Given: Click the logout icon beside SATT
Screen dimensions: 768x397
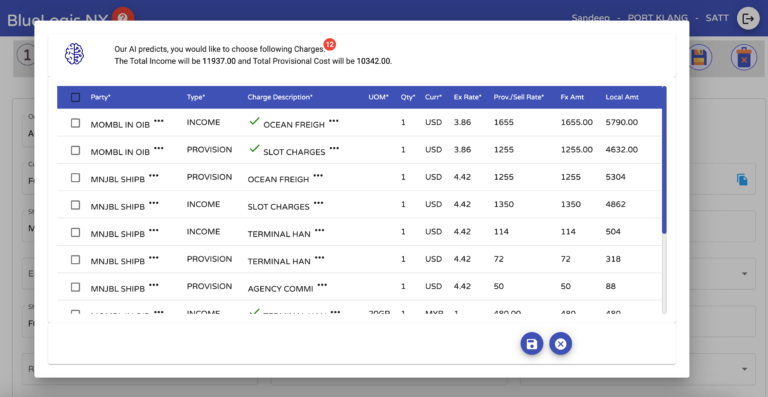Looking at the screenshot, I should [x=748, y=19].
